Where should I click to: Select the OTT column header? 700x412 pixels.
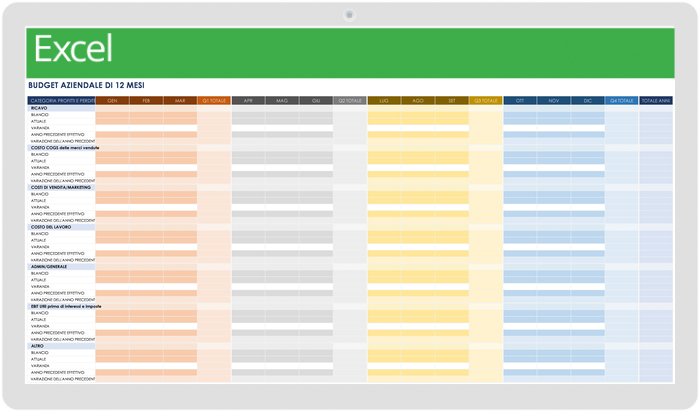(520, 101)
